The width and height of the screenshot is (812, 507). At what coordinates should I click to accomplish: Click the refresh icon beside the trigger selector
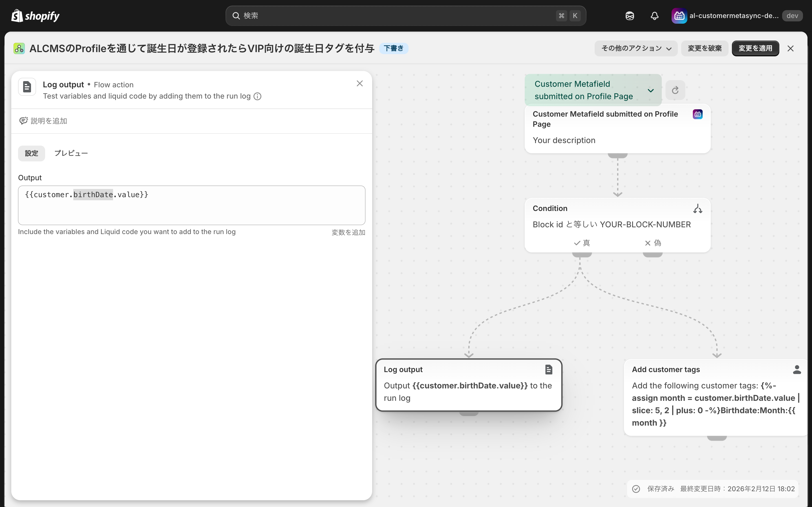tap(674, 90)
